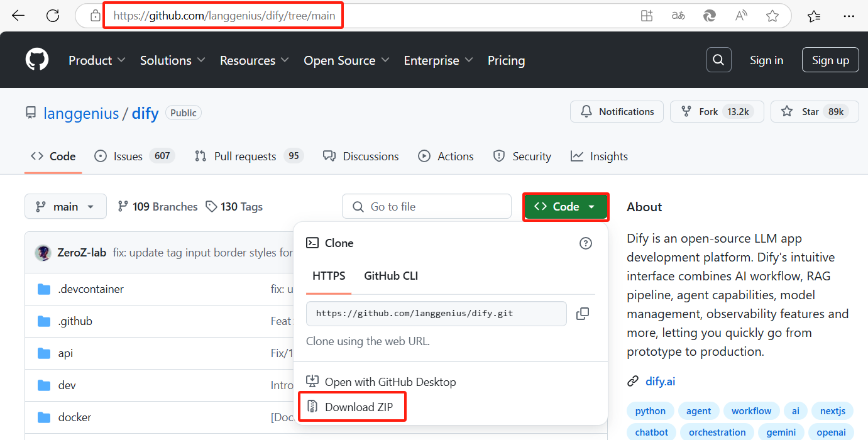
Task: Click the gemini topic tag
Action: coord(781,432)
